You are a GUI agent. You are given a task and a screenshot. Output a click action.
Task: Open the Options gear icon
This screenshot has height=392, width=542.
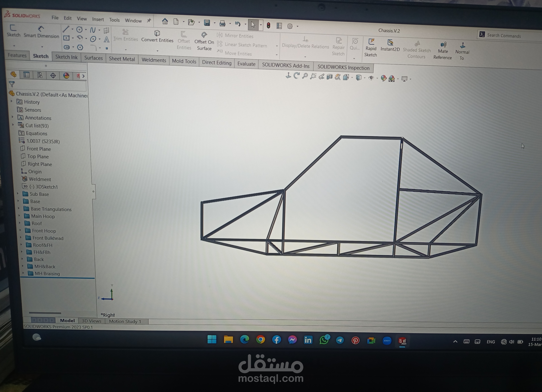[x=290, y=26]
